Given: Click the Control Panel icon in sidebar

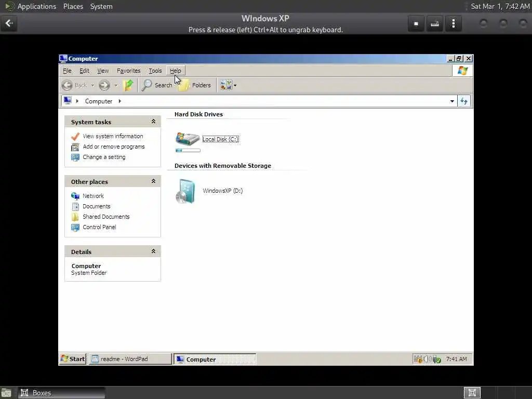Looking at the screenshot, I should 75,228.
